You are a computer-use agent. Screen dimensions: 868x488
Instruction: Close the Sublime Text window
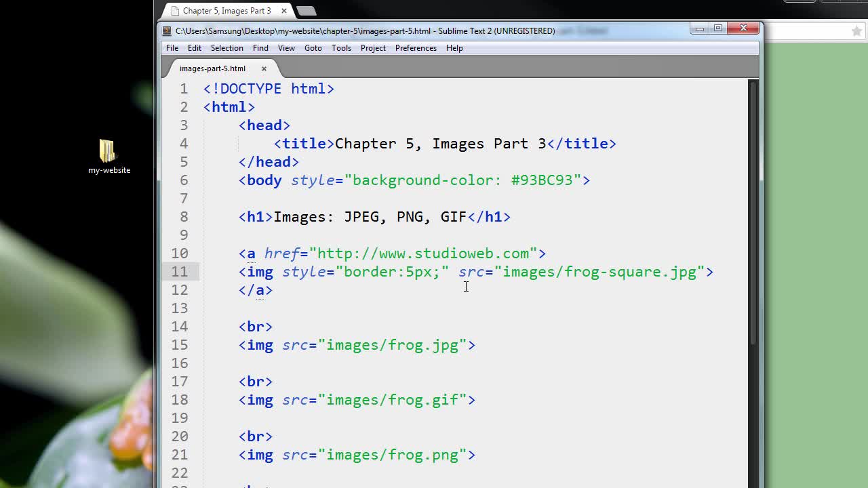[x=744, y=28]
